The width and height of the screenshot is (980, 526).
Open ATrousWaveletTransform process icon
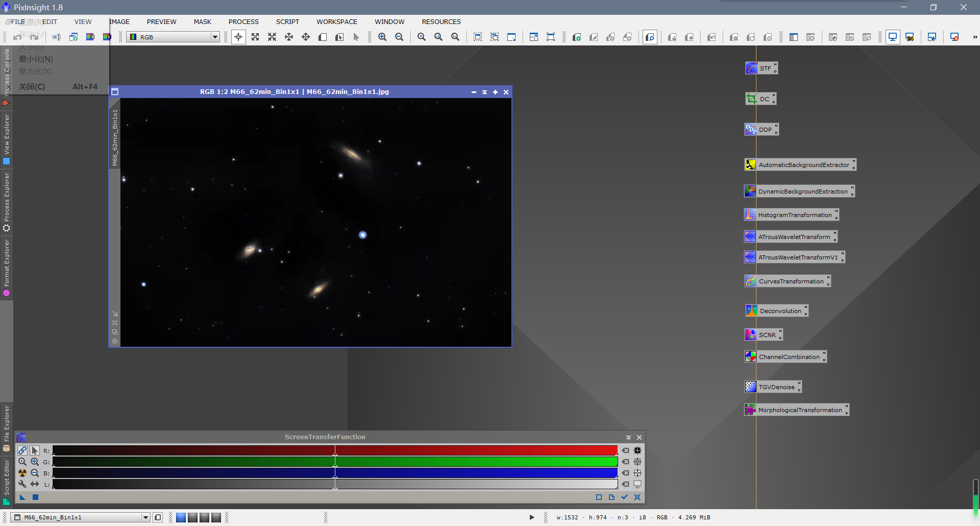791,236
